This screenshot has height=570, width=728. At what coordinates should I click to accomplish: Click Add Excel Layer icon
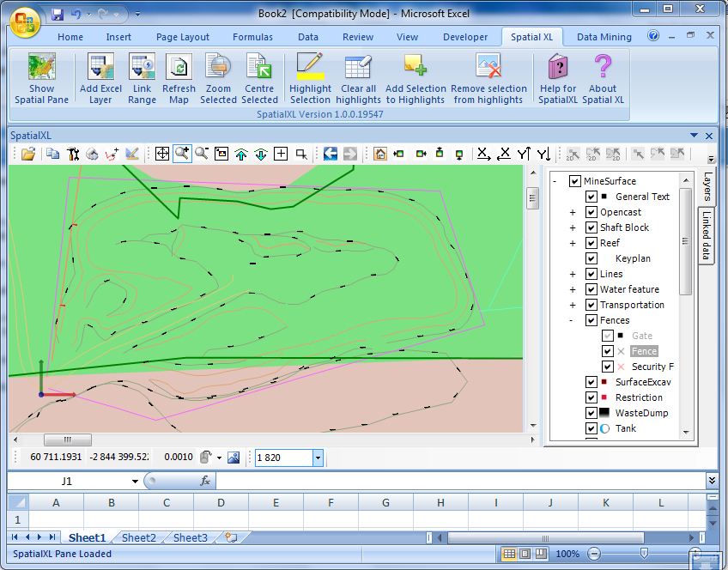click(100, 68)
